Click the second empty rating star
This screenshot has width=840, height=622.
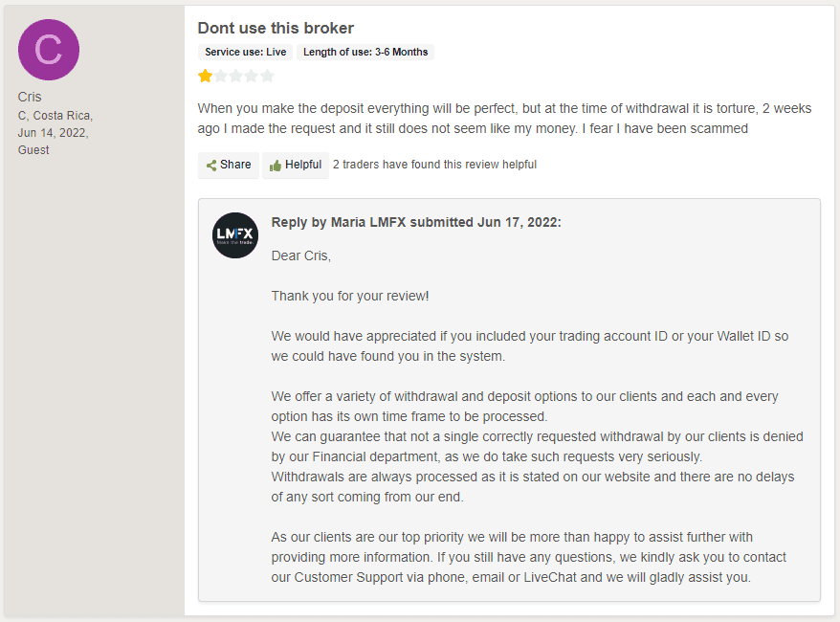[x=221, y=76]
